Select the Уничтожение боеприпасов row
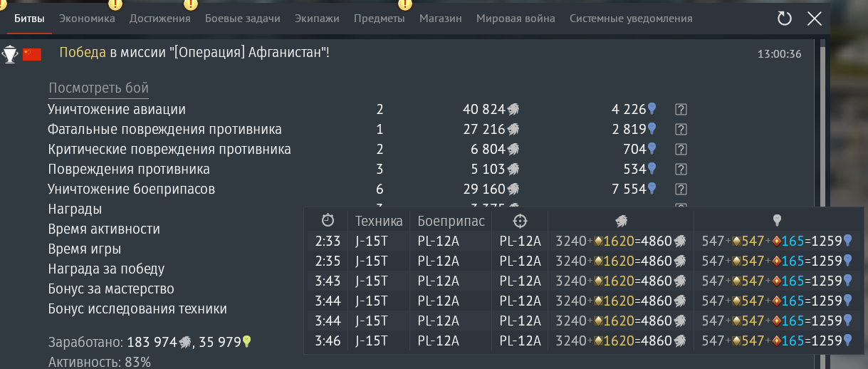This screenshot has height=369, width=868. [x=131, y=189]
